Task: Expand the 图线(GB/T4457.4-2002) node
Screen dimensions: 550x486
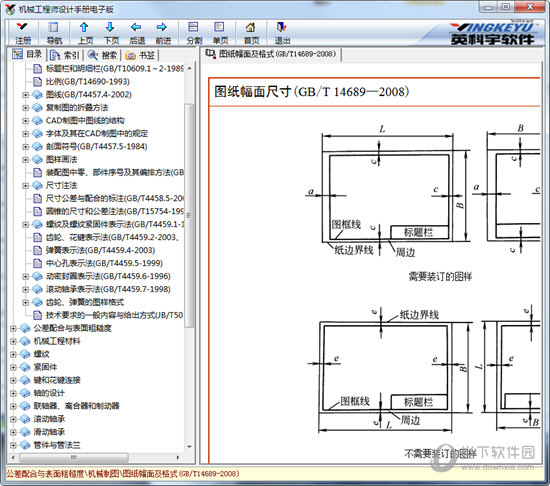Action: 25,94
